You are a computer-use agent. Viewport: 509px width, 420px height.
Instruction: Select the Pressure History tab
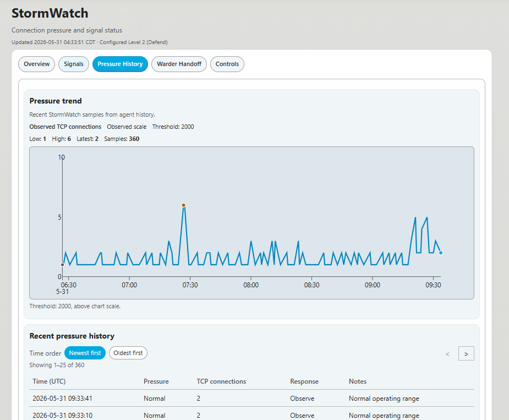pos(120,64)
